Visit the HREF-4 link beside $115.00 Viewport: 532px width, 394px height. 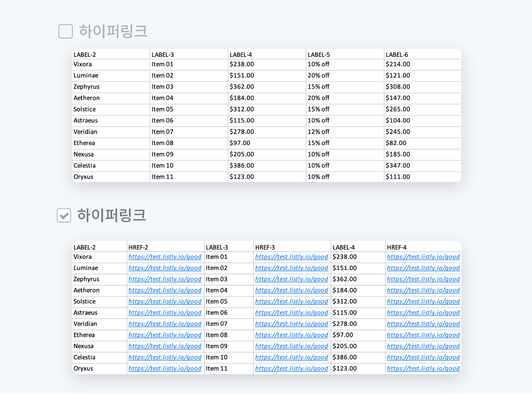click(x=423, y=313)
